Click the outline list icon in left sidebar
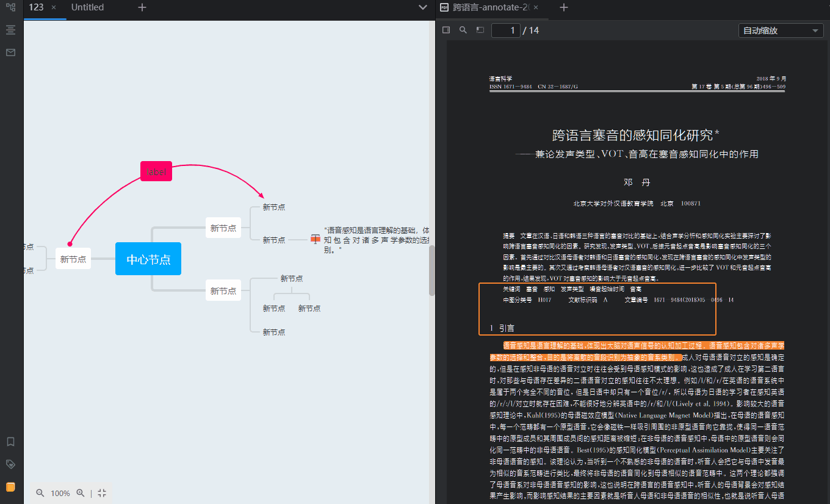 (10, 30)
